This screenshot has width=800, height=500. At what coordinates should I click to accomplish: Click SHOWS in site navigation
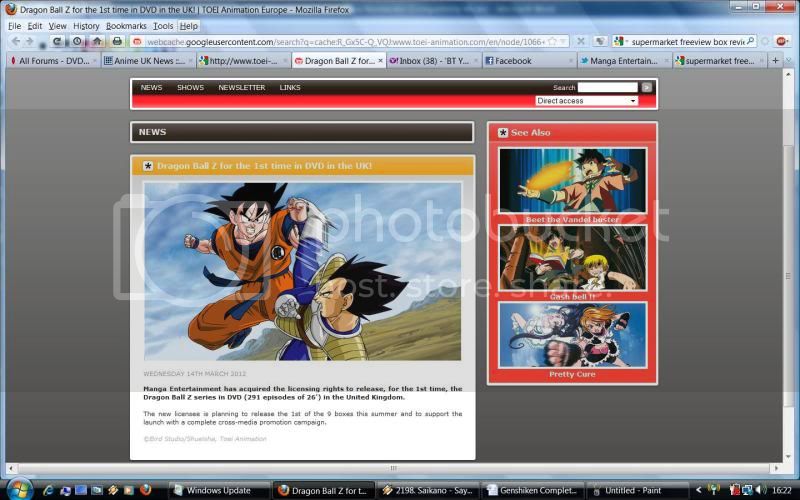(x=190, y=88)
